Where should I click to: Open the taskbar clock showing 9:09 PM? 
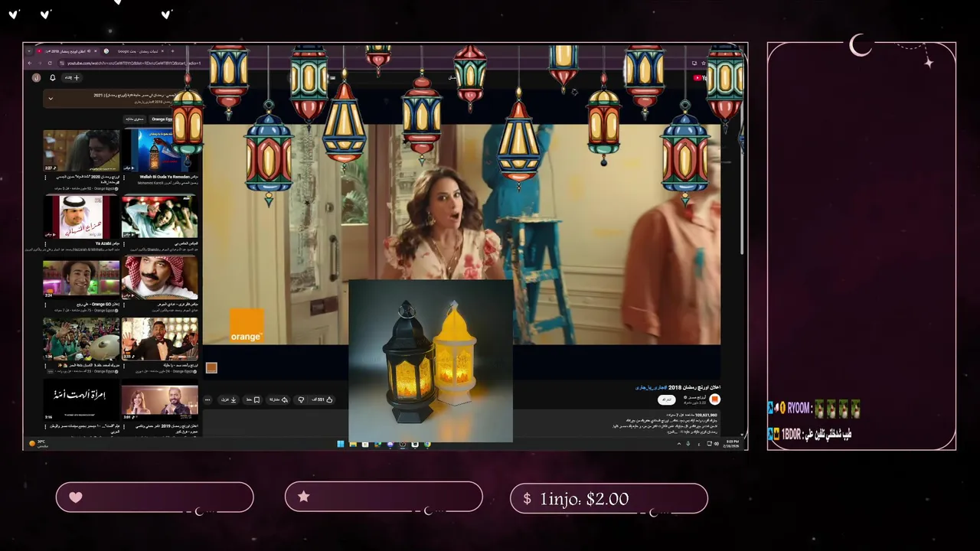tap(733, 444)
